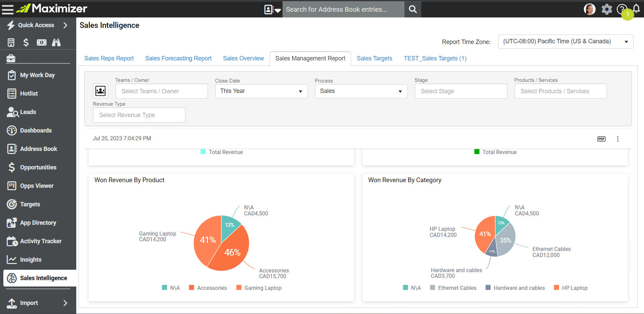
Task: Open the notifications bell
Action: coord(636,8)
